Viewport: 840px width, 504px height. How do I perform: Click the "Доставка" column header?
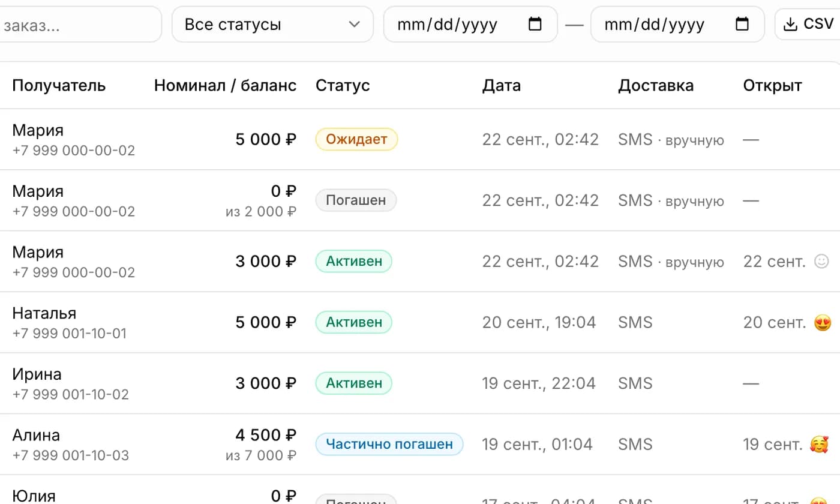tap(656, 85)
